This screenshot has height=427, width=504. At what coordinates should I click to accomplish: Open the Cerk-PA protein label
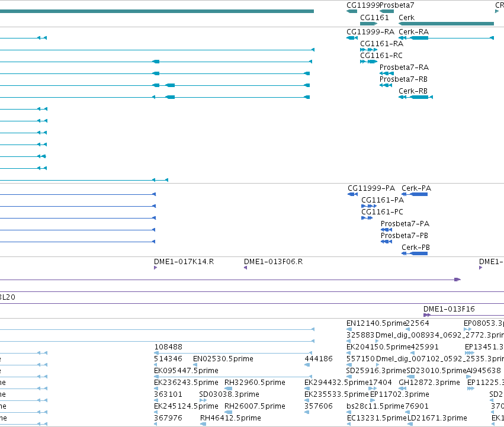(416, 188)
